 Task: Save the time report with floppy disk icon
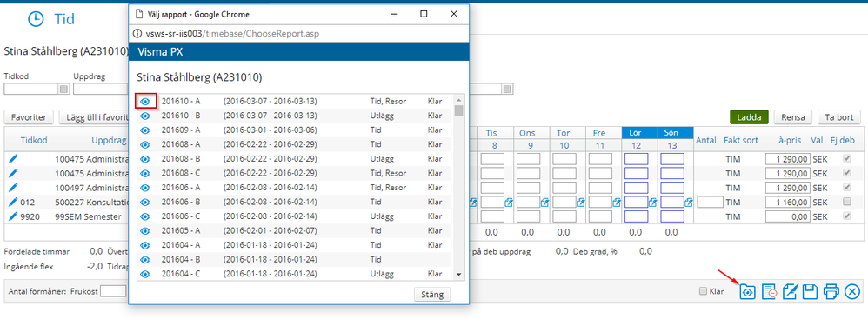coord(811,291)
